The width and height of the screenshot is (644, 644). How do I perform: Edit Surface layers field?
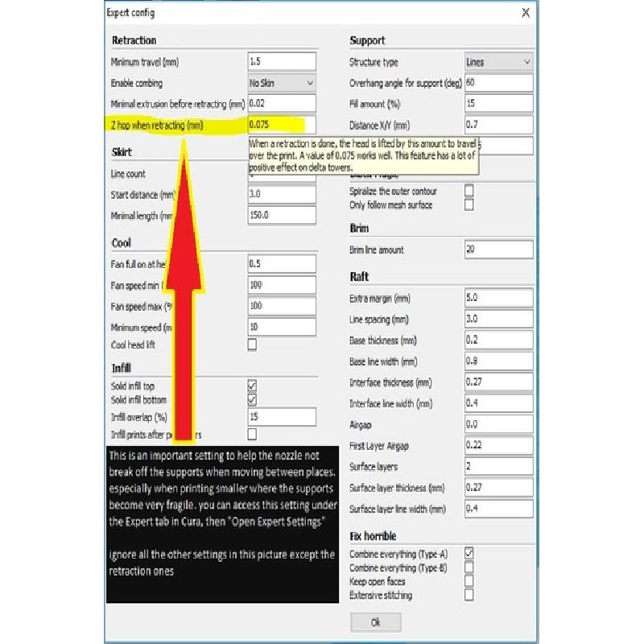(x=499, y=466)
